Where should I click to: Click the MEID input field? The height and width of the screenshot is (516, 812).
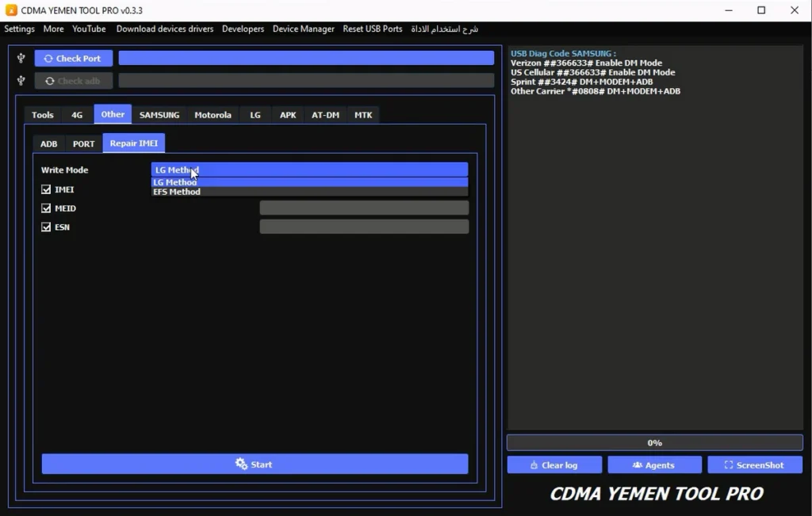click(x=364, y=208)
